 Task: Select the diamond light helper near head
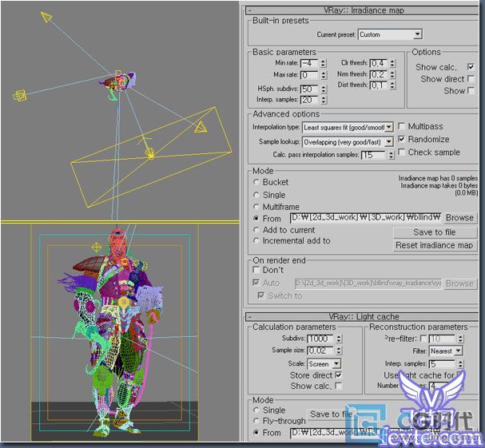tap(97, 247)
